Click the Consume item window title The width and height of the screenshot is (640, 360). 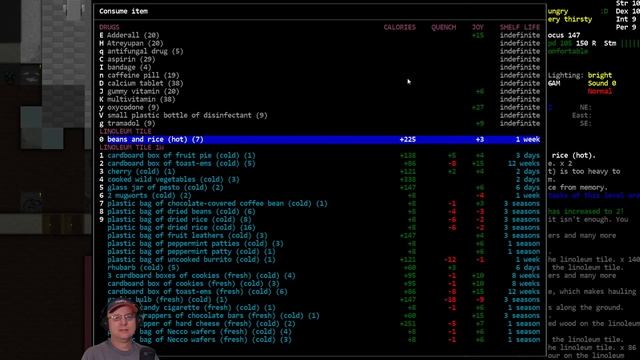click(123, 11)
